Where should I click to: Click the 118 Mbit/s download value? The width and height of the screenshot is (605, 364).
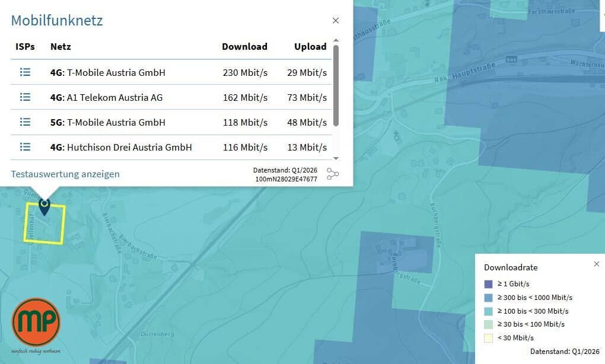245,122
